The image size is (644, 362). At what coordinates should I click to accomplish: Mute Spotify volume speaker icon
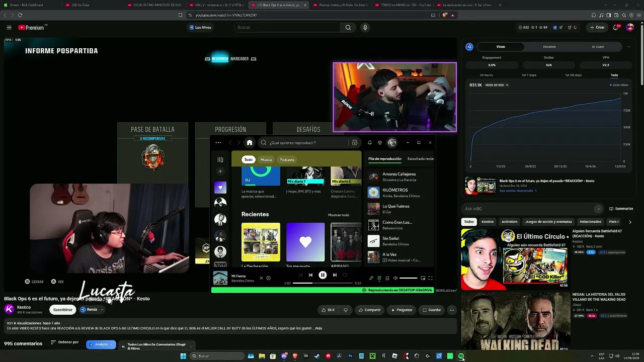pyautogui.click(x=395, y=278)
